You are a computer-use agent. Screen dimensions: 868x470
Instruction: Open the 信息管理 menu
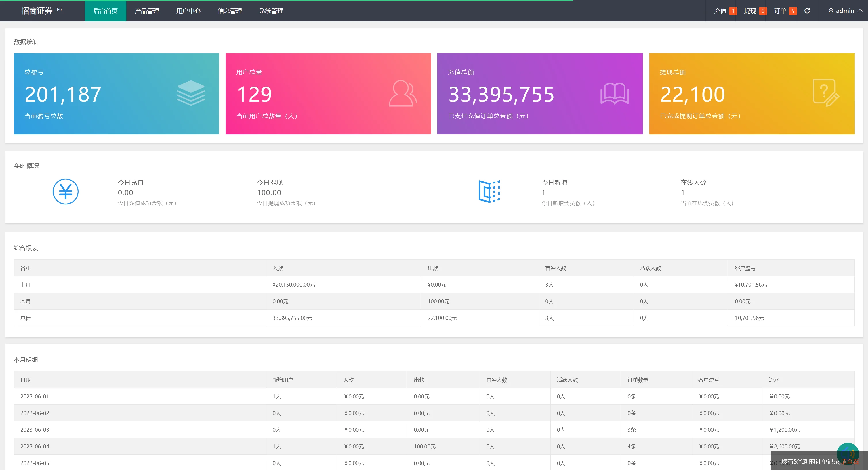[230, 11]
